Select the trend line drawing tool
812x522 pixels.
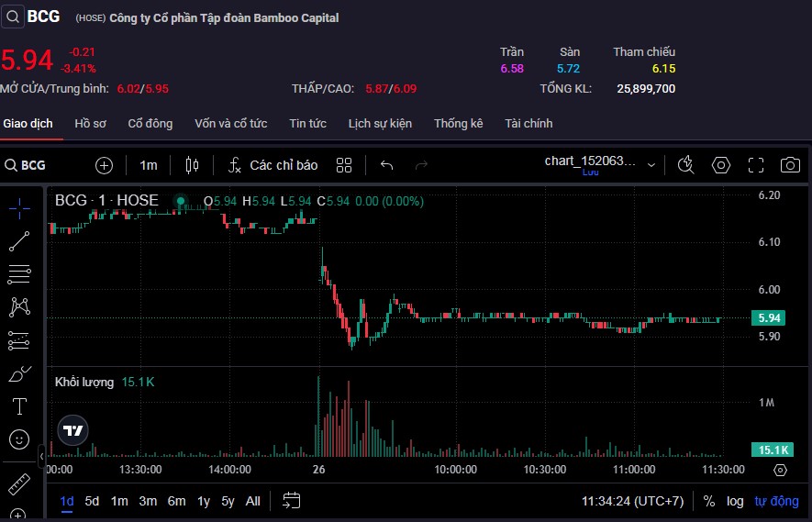pyautogui.click(x=19, y=241)
